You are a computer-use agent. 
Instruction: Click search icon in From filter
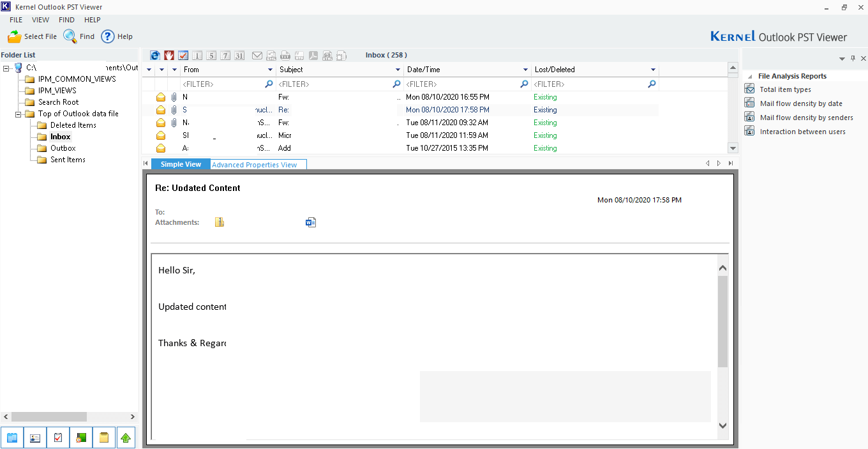(269, 84)
